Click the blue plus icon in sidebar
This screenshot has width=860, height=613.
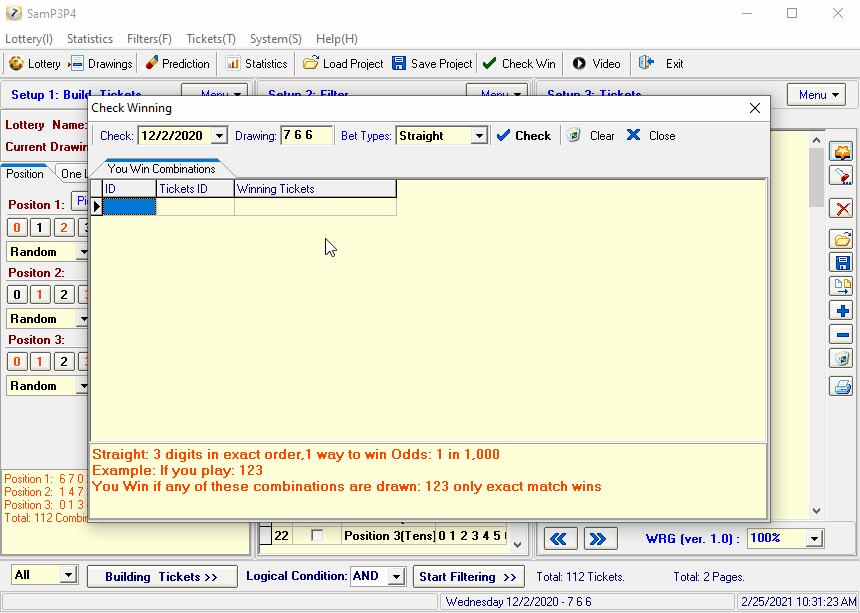click(842, 311)
